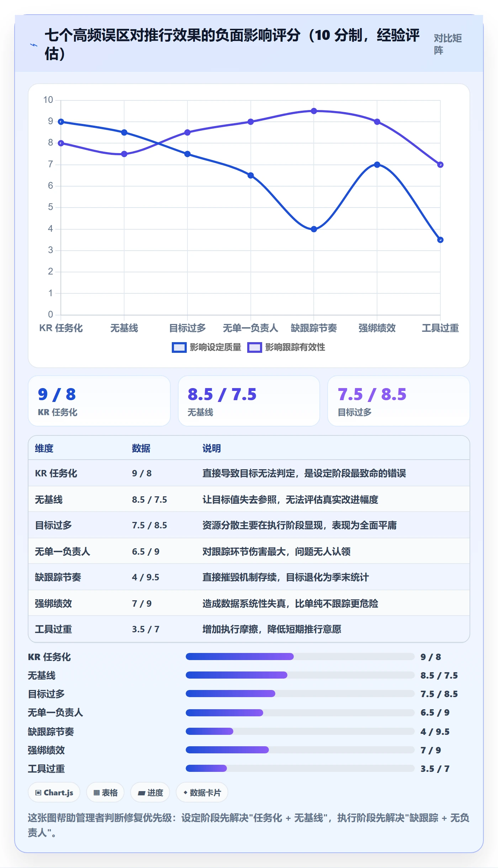
Task: Click the 说明 column header in the table
Action: 212,448
